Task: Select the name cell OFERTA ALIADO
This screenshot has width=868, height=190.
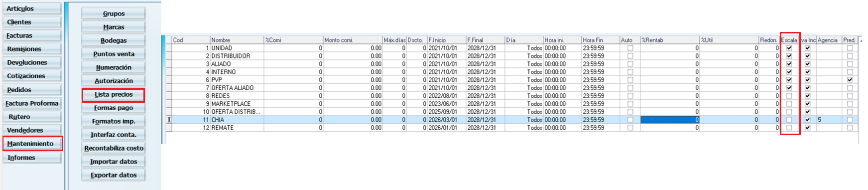Action: [237, 88]
